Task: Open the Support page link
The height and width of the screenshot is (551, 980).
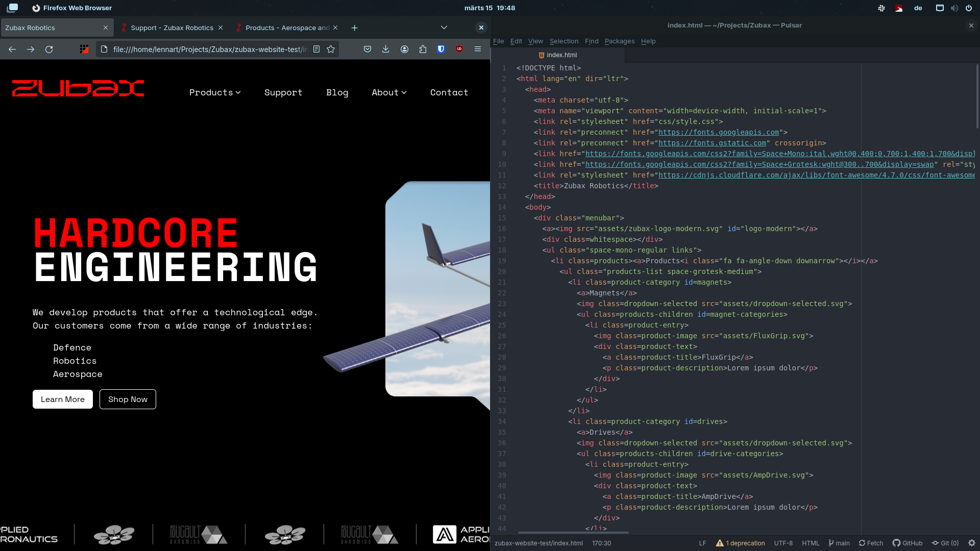Action: click(283, 92)
